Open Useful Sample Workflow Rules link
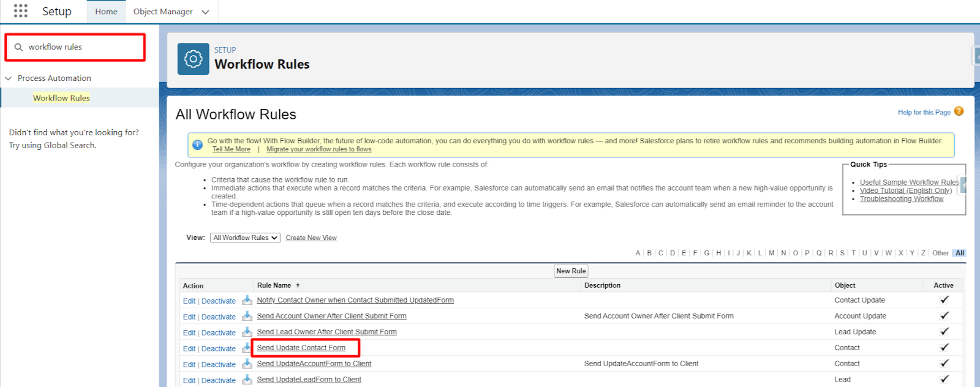The width and height of the screenshot is (980, 387). pos(910,182)
